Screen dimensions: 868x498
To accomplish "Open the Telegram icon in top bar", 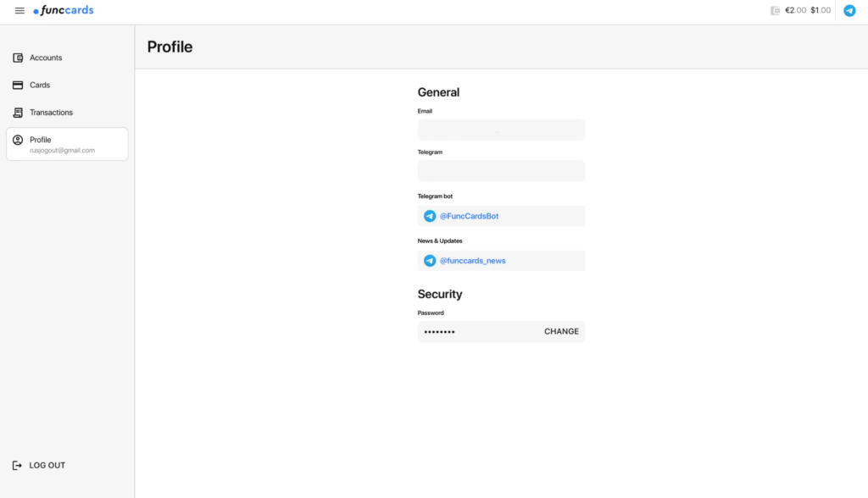I will (x=849, y=10).
